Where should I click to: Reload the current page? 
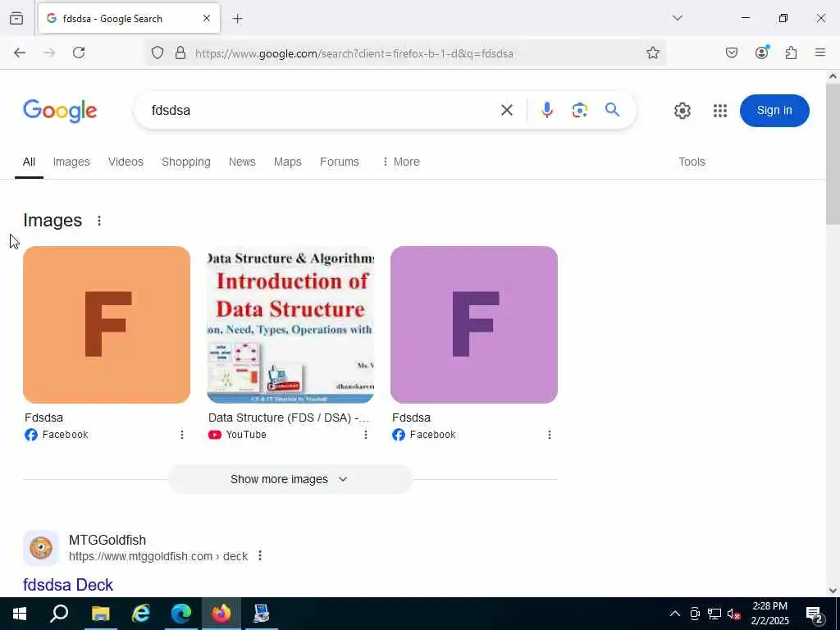79,52
